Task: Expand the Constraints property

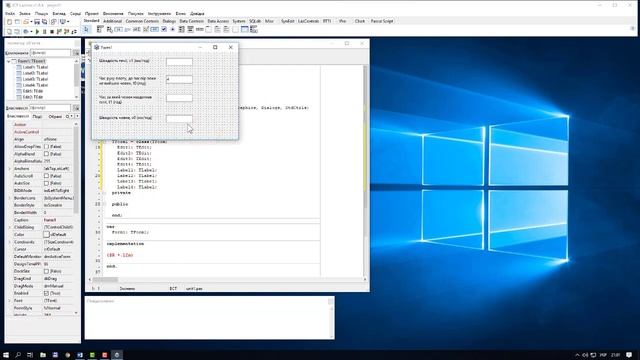Action: click(x=10, y=242)
